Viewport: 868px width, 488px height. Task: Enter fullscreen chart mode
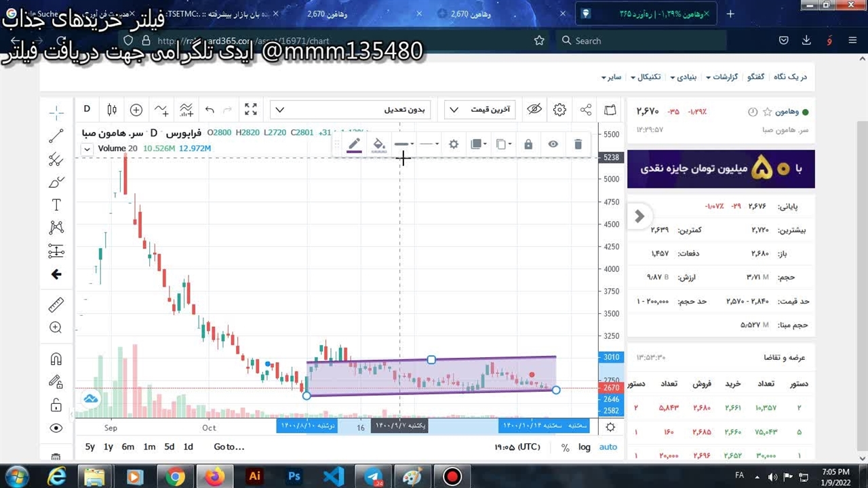tap(250, 110)
